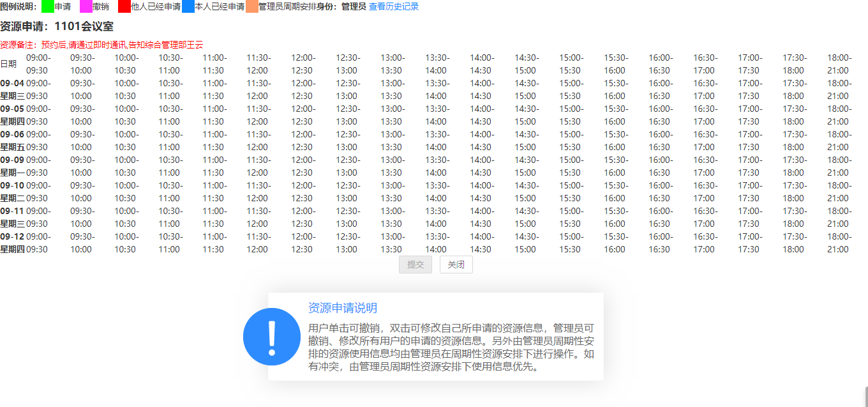This screenshot has height=407, width=868.
Task: Click the magenta 撤销 legend swatch
Action: tap(86, 7)
